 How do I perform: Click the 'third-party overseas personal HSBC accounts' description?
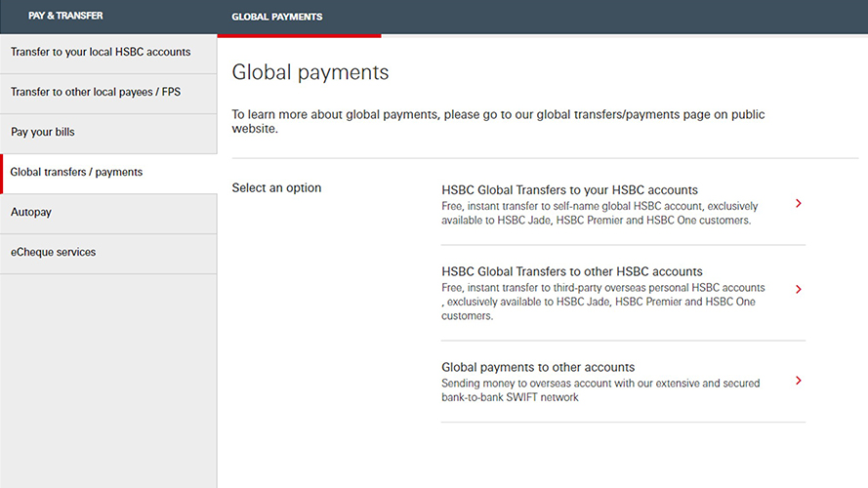[602, 302]
